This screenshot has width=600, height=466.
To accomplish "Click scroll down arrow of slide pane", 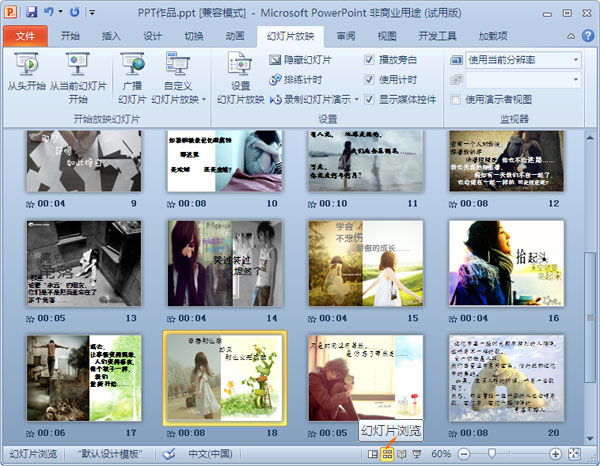I will pyautogui.click(x=590, y=438).
